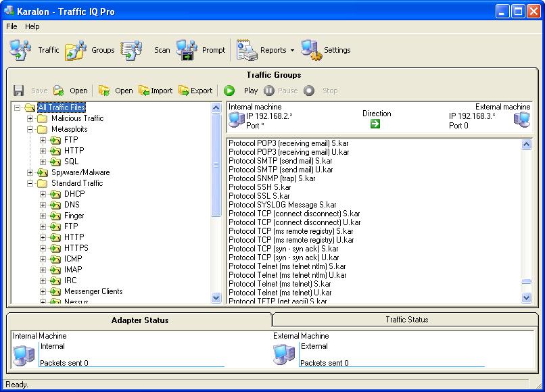Viewport: 545px width, 392px height.
Task: Expand the Malicious Traffic node
Action: [x=30, y=118]
